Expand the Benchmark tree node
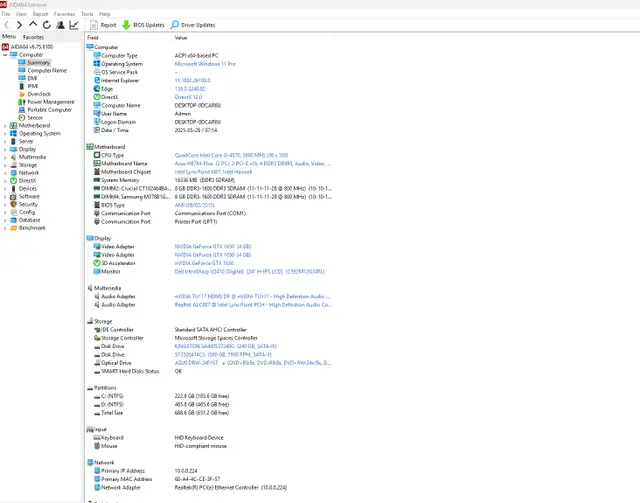 click(5, 228)
